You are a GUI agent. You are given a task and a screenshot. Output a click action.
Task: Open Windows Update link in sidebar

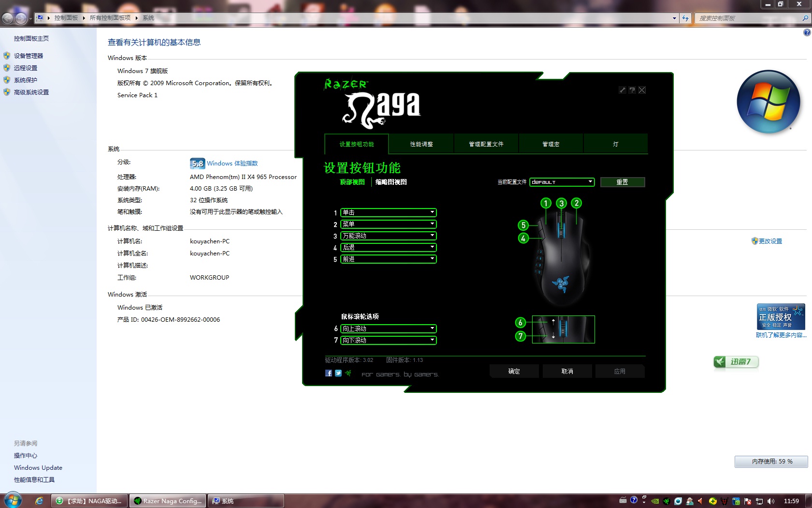point(38,467)
